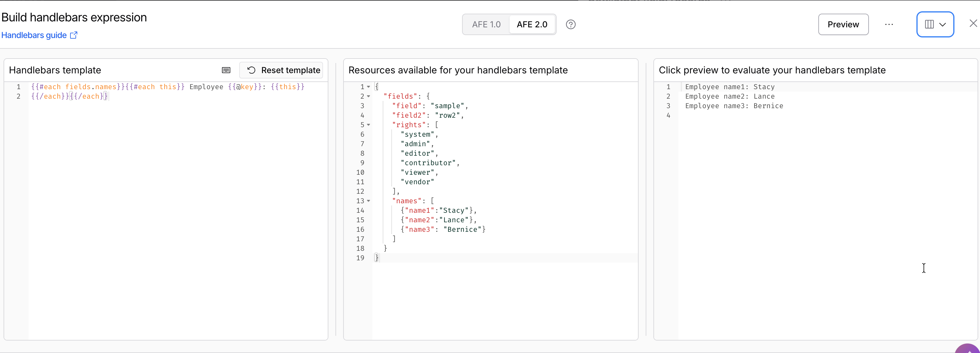Close the handlebars expression builder
Screen dimensions: 980x353
pos(973,23)
